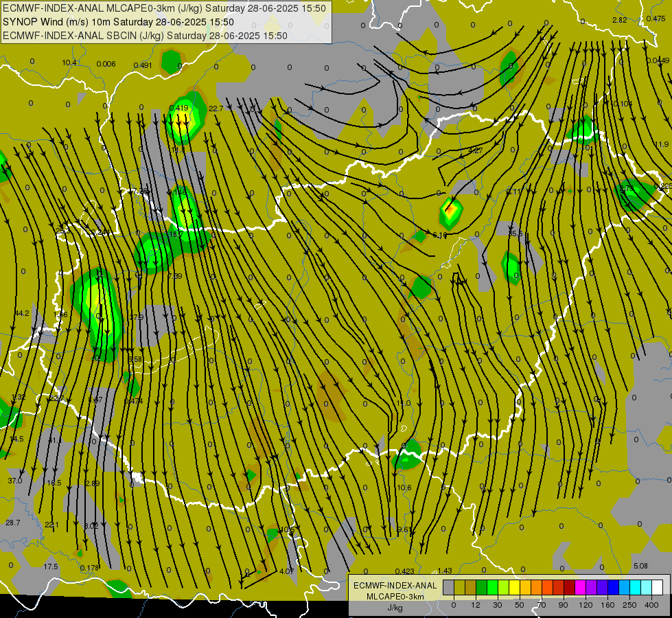Click the 6.16 value on the map
The image size is (672, 618).
(x=440, y=235)
